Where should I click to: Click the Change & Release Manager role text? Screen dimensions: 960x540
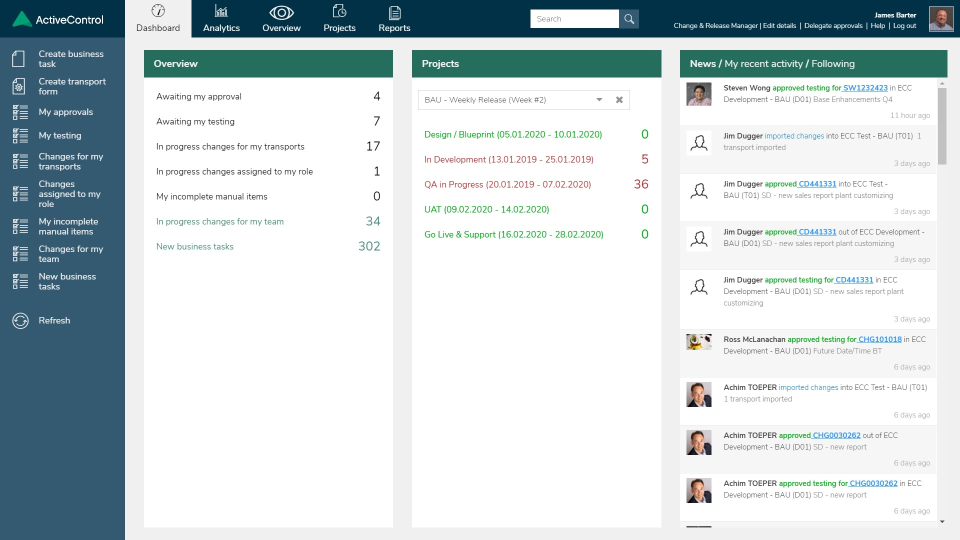[715, 26]
